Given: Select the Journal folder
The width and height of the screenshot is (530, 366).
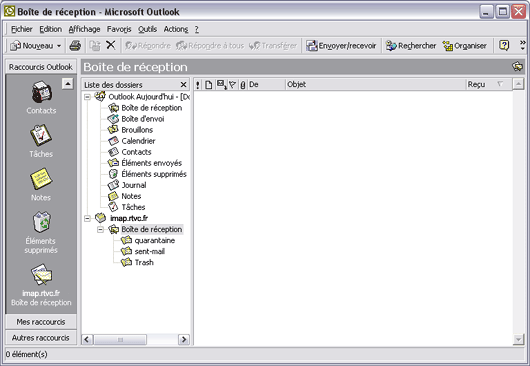Looking at the screenshot, I should 127,185.
